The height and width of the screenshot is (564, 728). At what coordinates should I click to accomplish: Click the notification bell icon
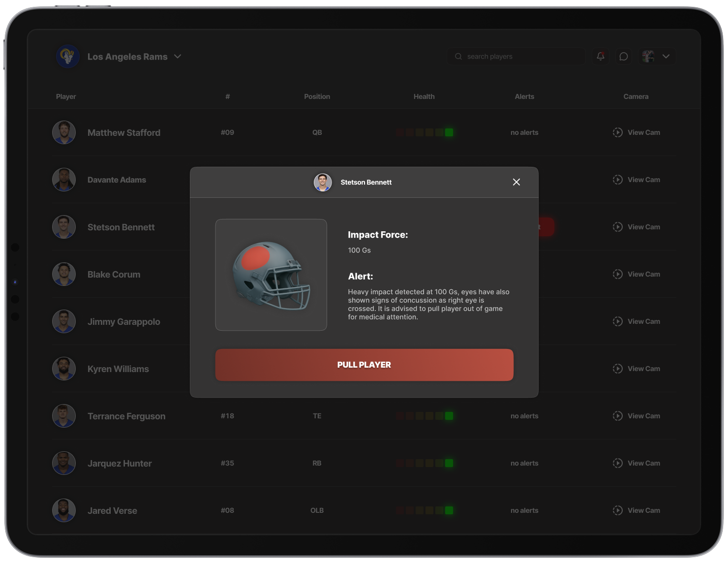click(x=600, y=57)
